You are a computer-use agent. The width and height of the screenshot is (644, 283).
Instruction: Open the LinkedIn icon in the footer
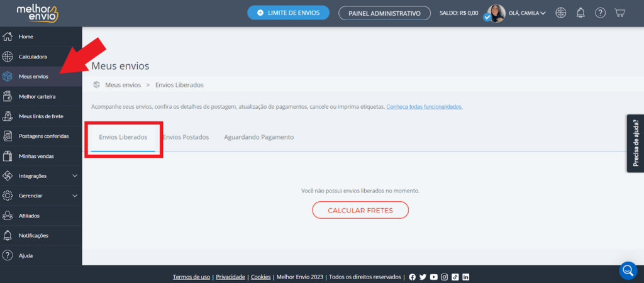[466, 277]
